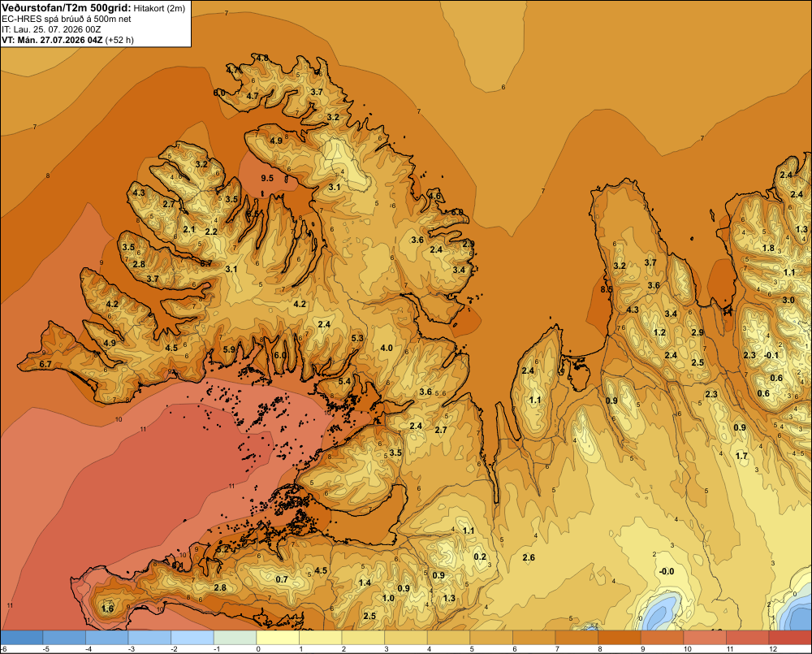Image resolution: width=812 pixels, height=654 pixels.
Task: Click the 1.6 temperature value
Action: 107,609
